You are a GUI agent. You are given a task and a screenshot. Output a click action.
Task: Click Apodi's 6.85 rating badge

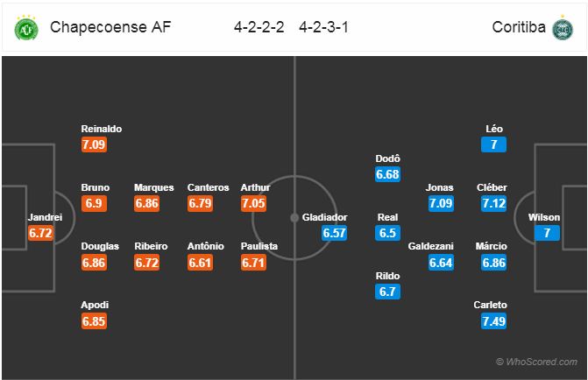click(94, 321)
